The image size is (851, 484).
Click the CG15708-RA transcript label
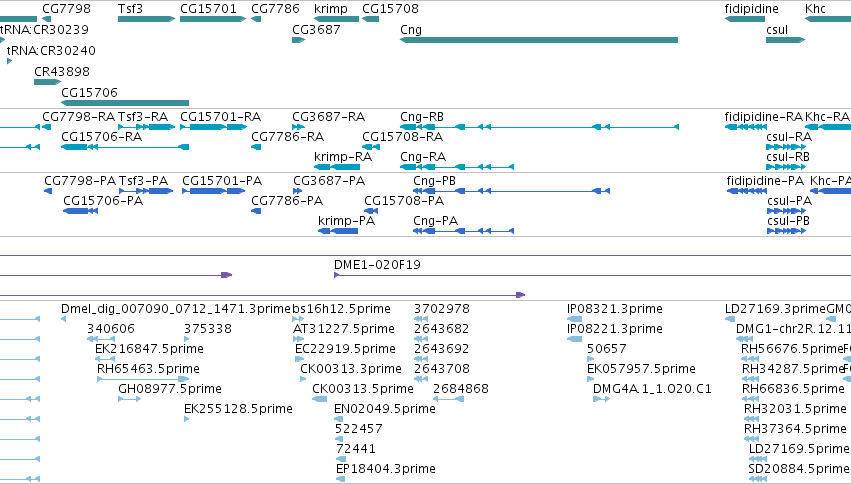click(x=403, y=137)
